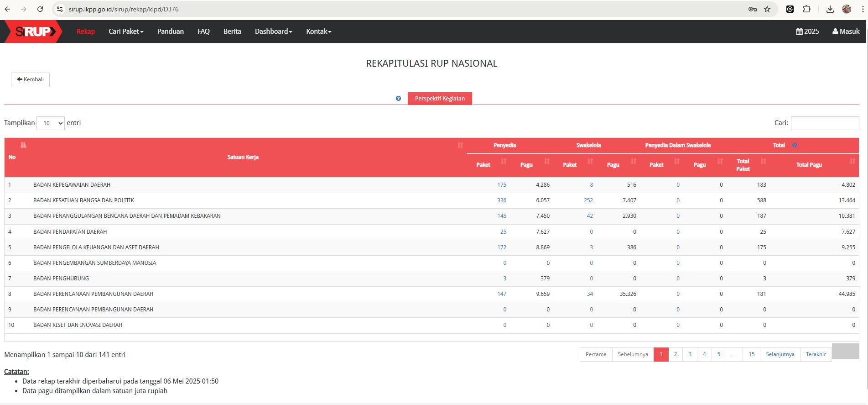Click the current page 1 button

point(661,354)
